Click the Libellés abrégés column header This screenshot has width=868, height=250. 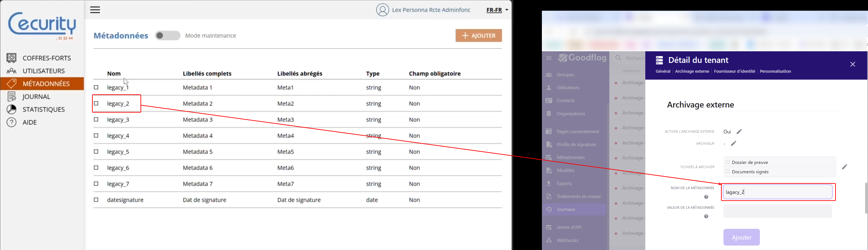pos(300,74)
